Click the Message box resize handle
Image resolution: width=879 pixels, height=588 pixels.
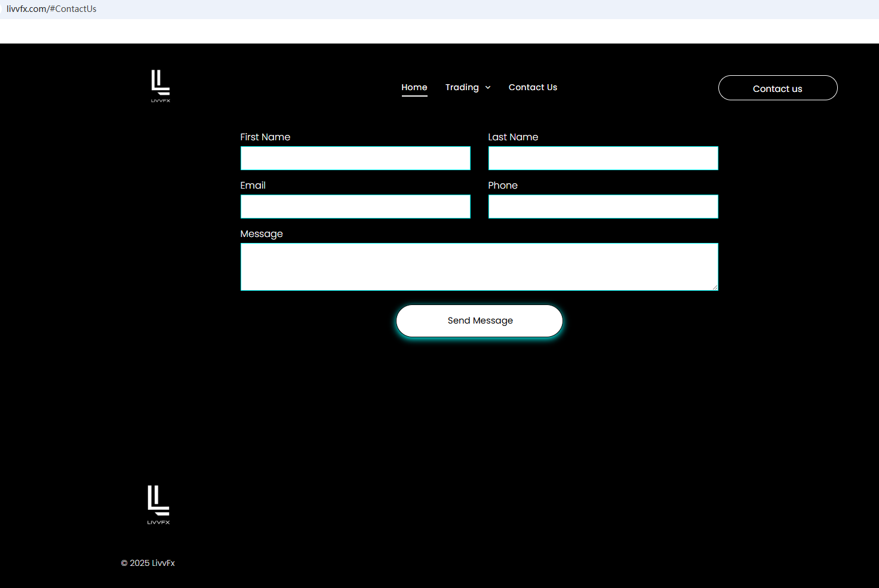click(x=714, y=287)
